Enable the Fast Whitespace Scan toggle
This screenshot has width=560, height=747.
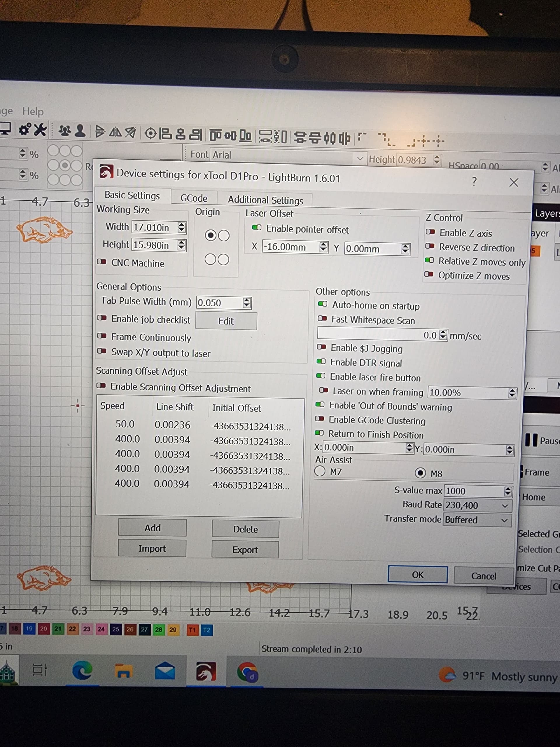point(322,318)
